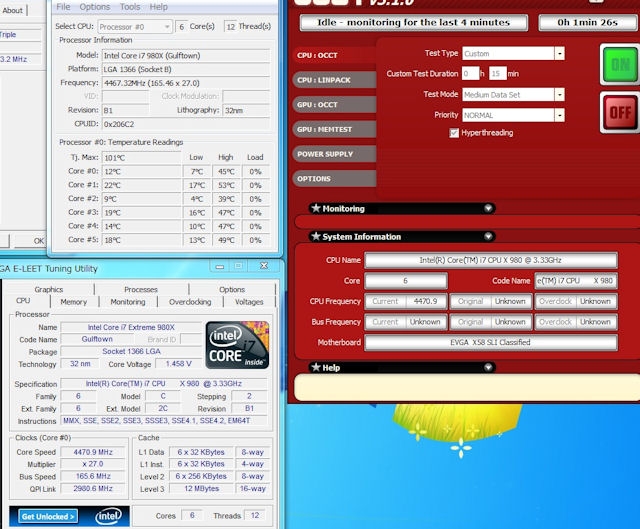Switch to the GPU : OCCT tab
This screenshot has height=529, width=640.
coord(334,104)
